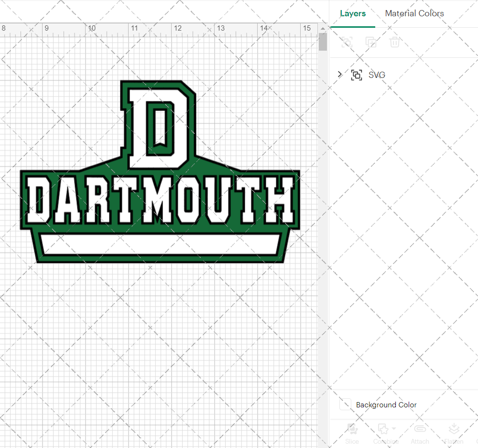478x448 pixels.
Task: Click the Duplicate layer icon
Action: [371, 42]
